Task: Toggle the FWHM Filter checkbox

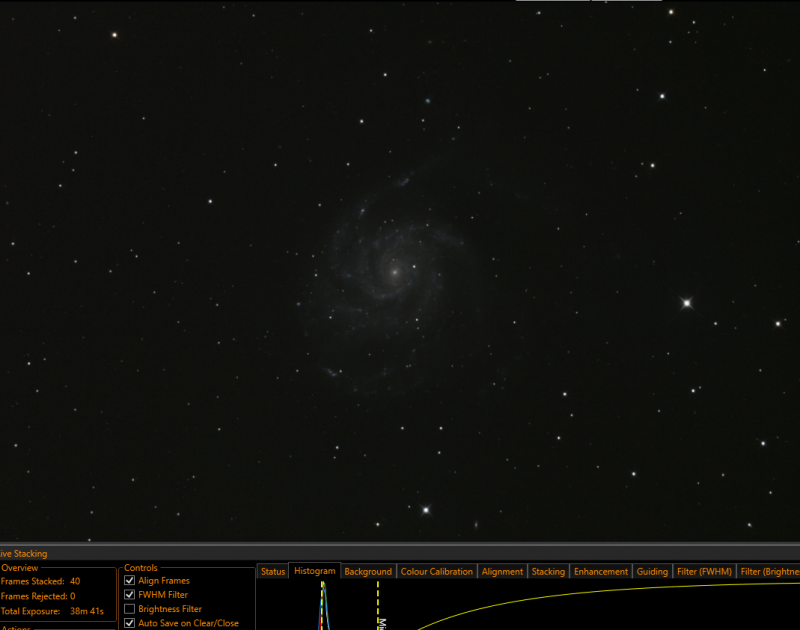Action: click(130, 595)
